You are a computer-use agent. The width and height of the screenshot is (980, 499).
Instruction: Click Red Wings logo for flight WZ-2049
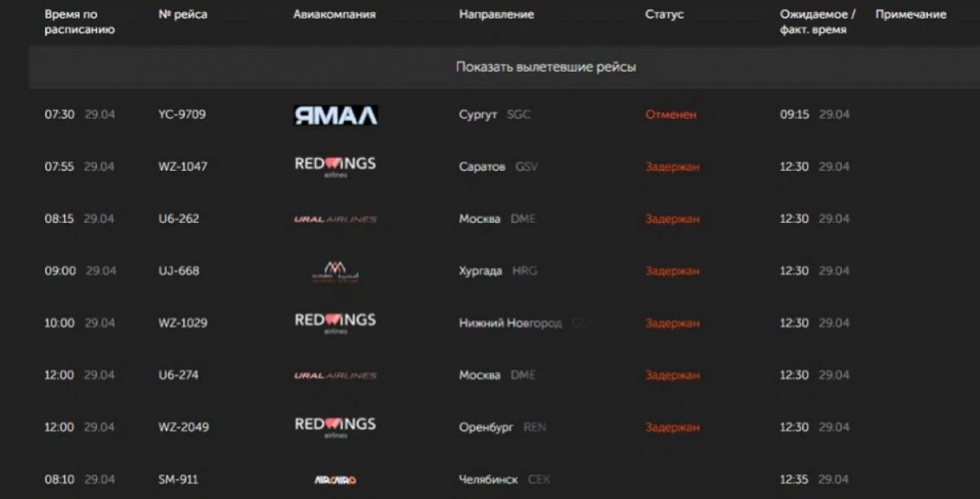335,427
